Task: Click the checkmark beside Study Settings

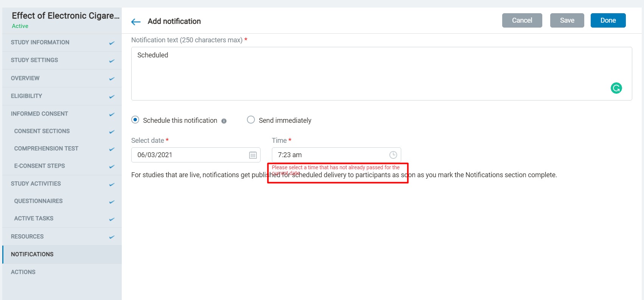Action: [112, 61]
